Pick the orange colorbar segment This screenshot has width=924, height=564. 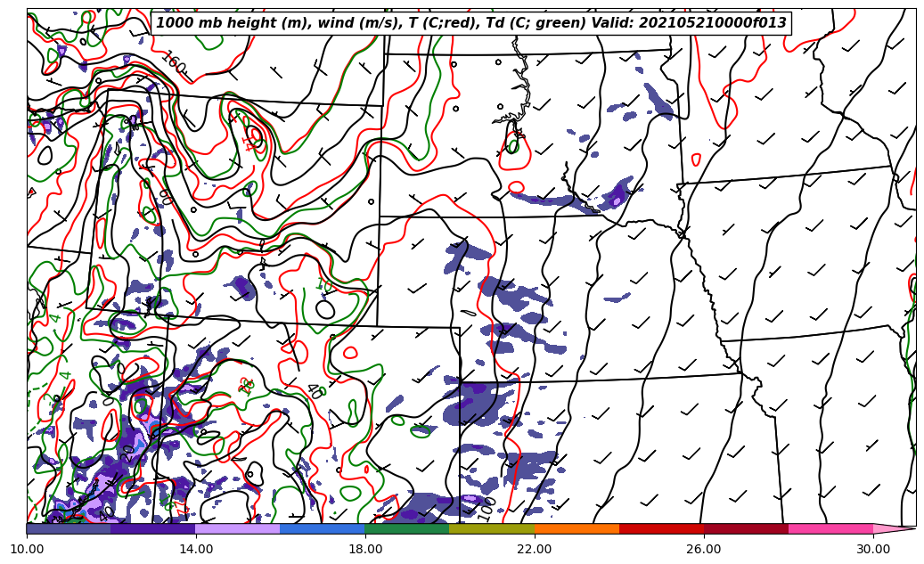(576, 528)
